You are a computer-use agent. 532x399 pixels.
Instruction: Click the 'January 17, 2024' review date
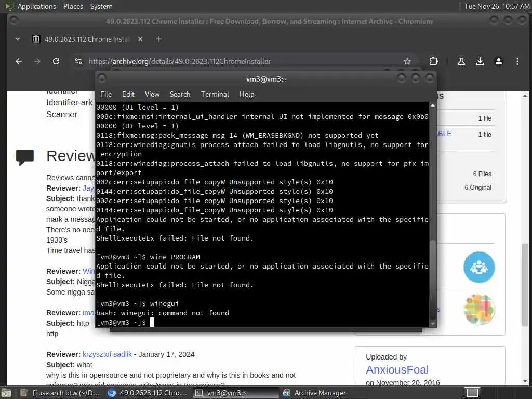click(166, 354)
